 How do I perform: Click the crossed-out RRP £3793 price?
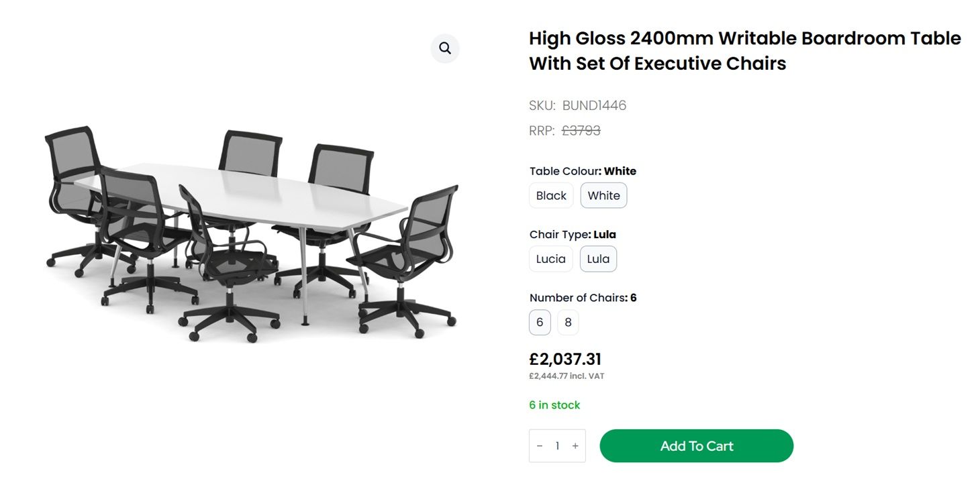point(581,131)
